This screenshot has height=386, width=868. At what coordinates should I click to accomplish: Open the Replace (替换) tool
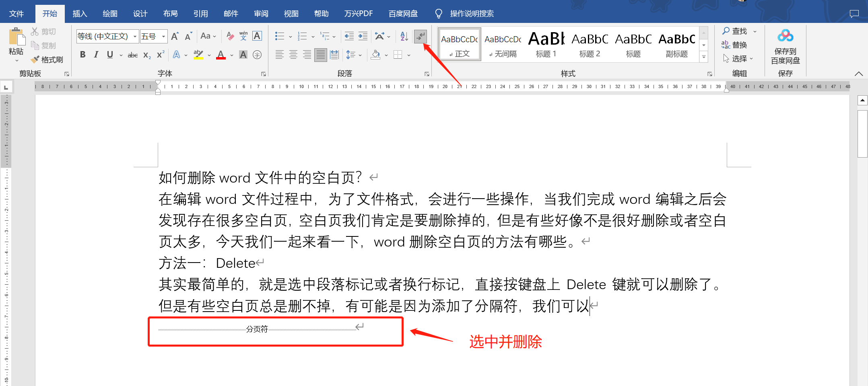pyautogui.click(x=740, y=45)
